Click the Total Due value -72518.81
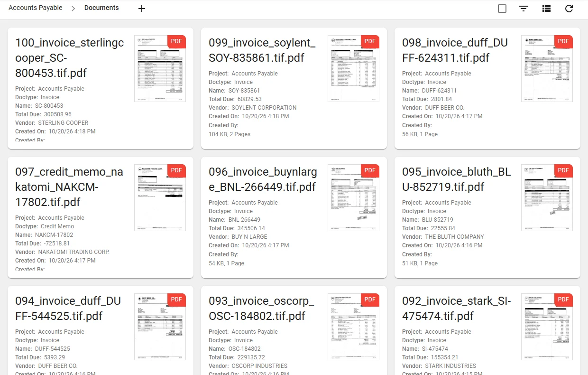588x375 pixels. coord(56,244)
